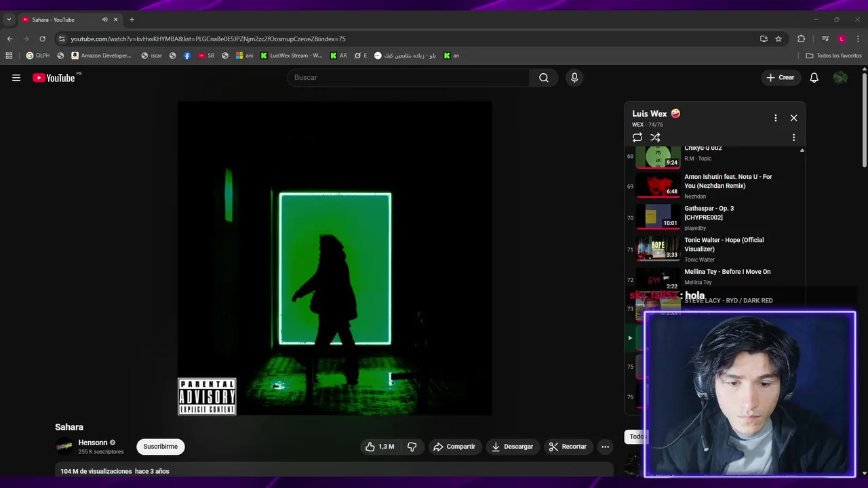Click the Recortar clip button
Screen dimensions: 868x488
(568, 447)
